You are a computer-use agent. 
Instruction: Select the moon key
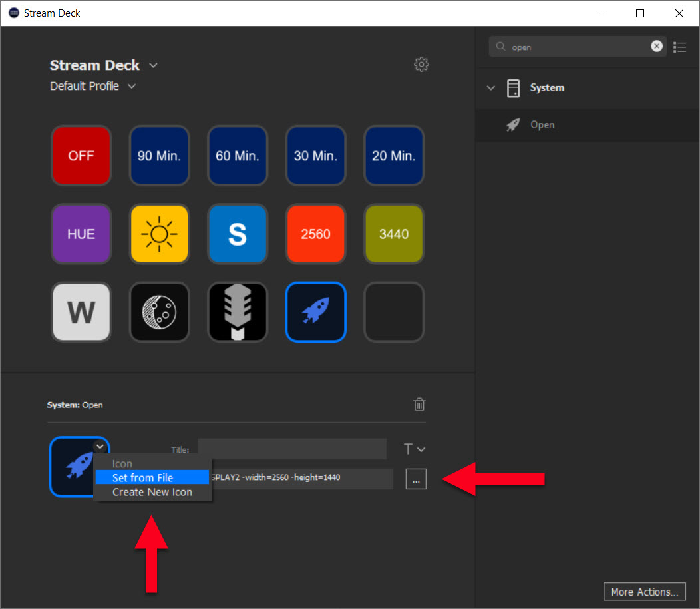pos(160,311)
